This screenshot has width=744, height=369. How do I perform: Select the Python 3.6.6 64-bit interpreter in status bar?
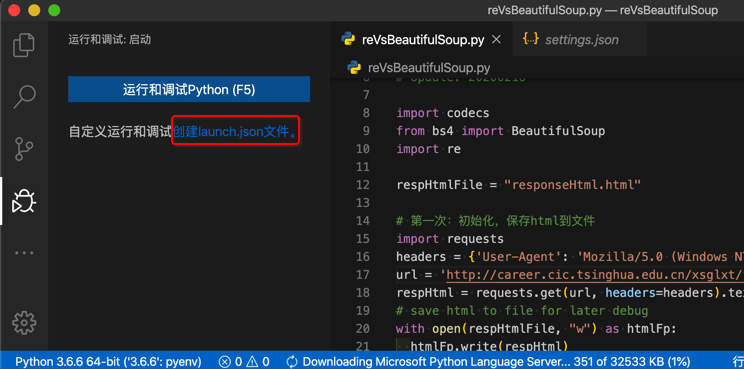[x=108, y=361]
